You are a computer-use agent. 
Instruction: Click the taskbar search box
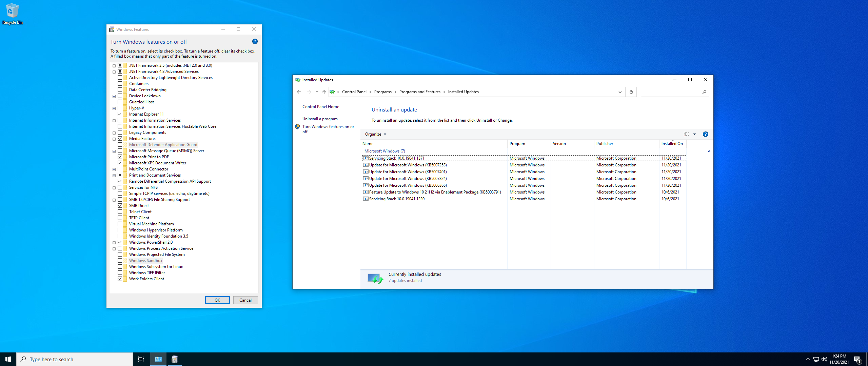75,359
